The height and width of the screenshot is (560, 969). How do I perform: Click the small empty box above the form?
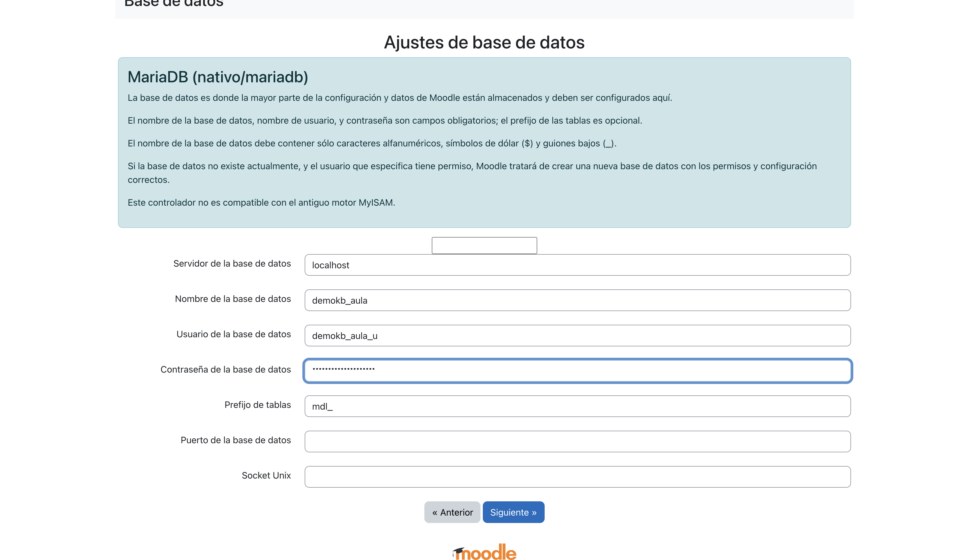click(484, 245)
